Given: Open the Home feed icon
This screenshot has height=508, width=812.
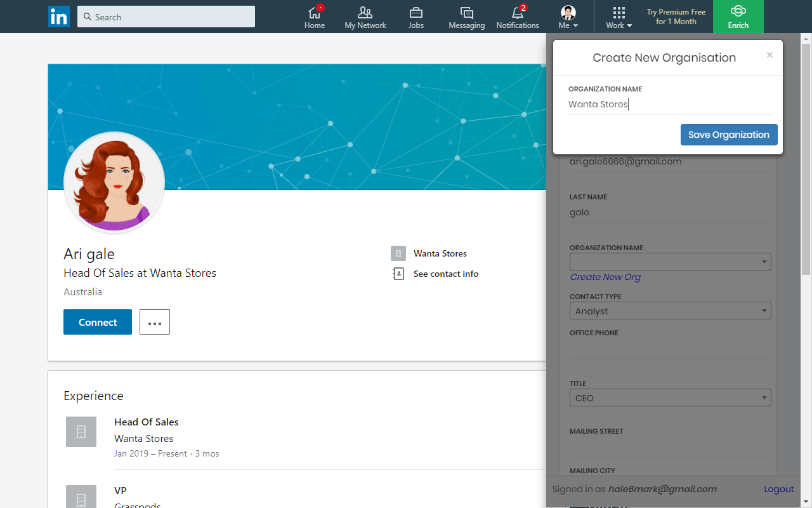Looking at the screenshot, I should [315, 13].
